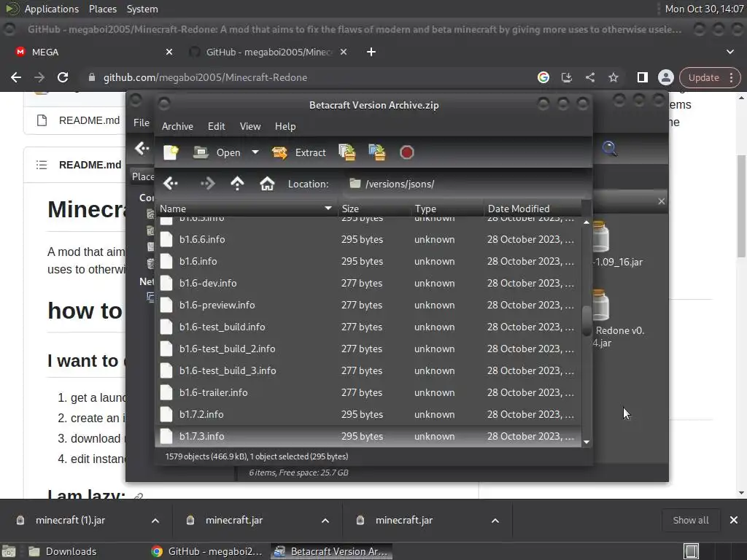Screen dimensions: 747x560
Task: Bookmark this page with star icon
Action: click(x=613, y=77)
